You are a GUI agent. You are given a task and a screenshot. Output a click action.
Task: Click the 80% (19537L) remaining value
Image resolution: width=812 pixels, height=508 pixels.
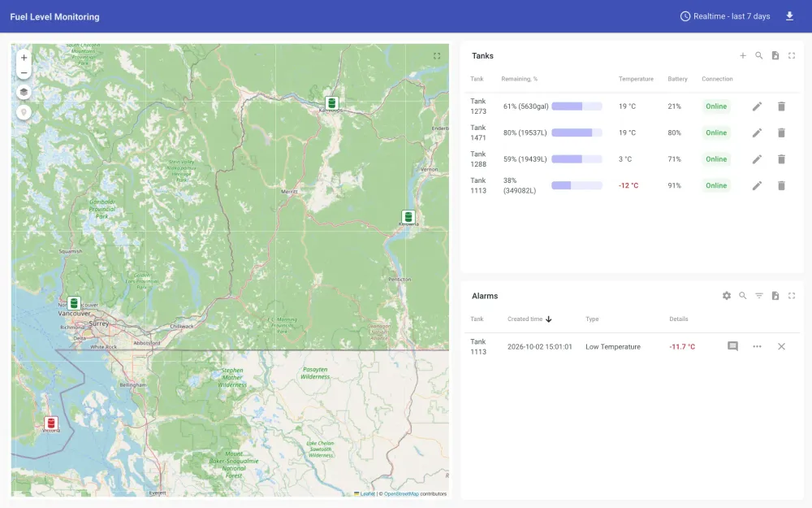point(525,132)
